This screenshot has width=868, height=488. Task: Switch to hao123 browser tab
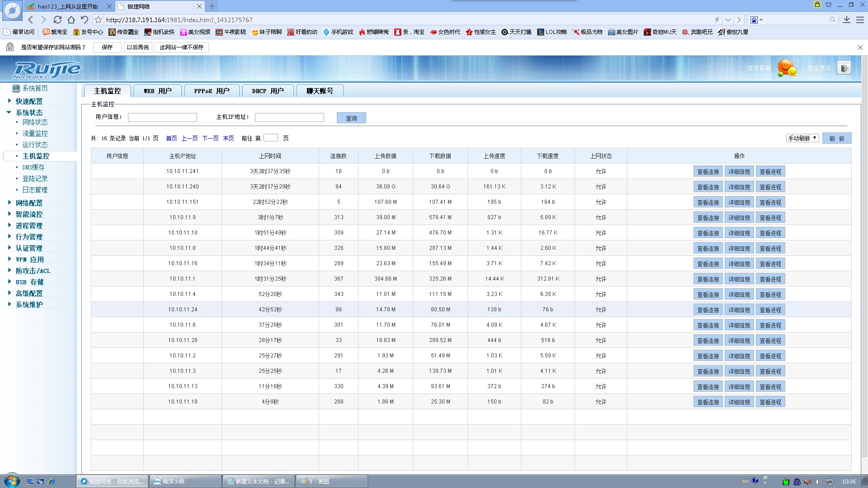point(68,6)
